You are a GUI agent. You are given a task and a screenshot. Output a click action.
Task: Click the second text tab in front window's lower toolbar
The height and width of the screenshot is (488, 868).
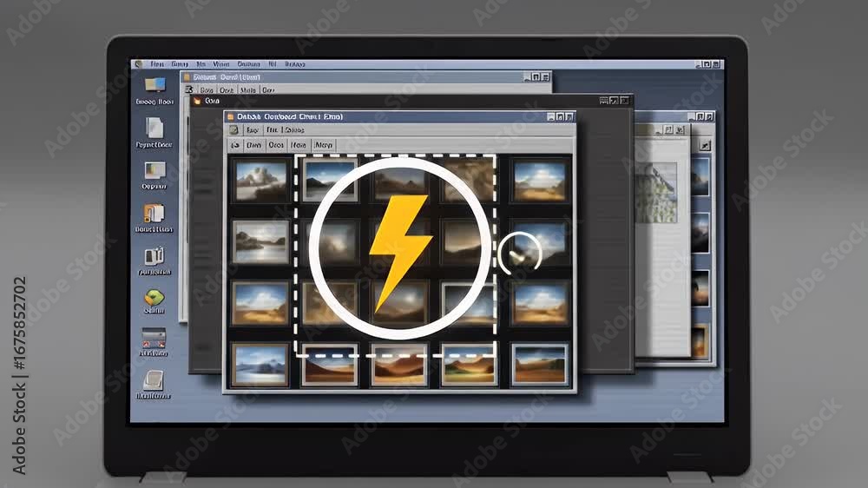pos(276,145)
